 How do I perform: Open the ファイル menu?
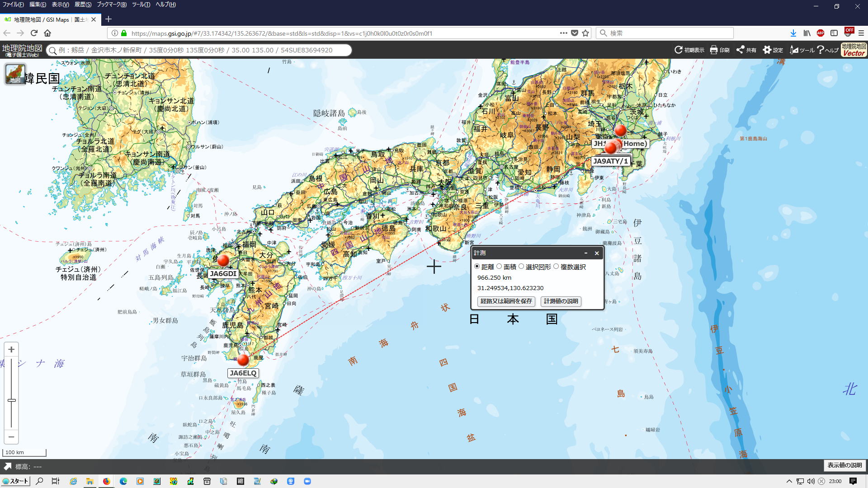tap(13, 5)
